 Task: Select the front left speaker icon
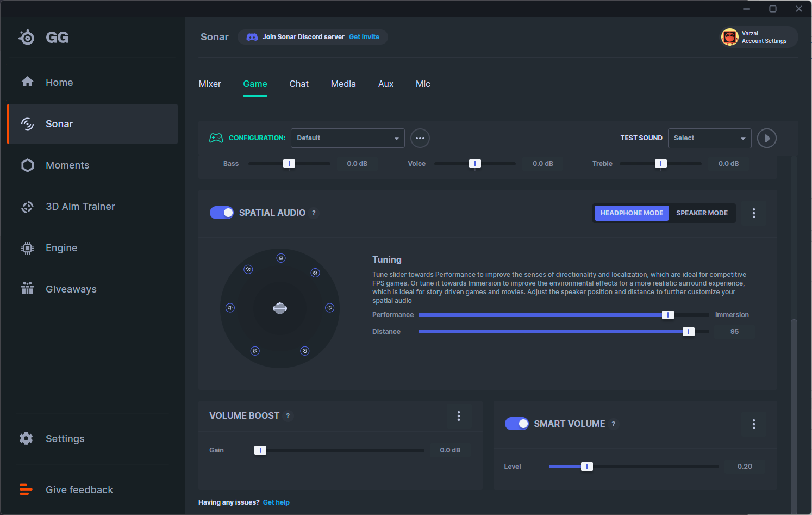click(248, 269)
